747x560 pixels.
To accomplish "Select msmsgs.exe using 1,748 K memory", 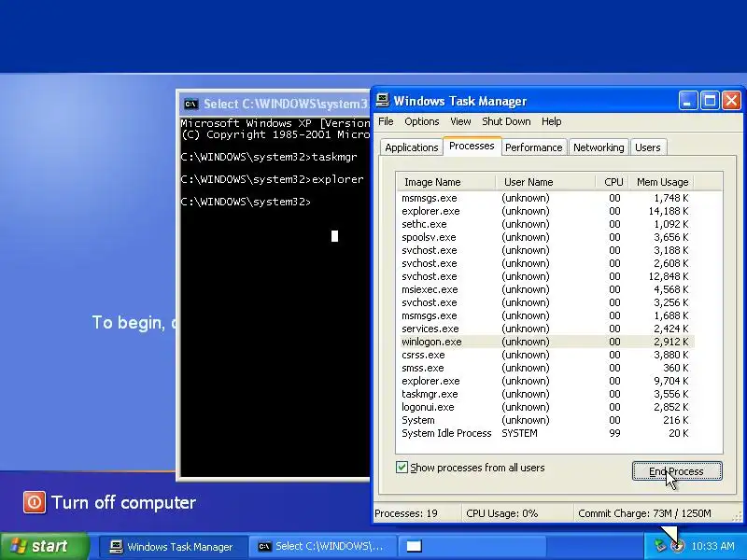I will coord(545,198).
